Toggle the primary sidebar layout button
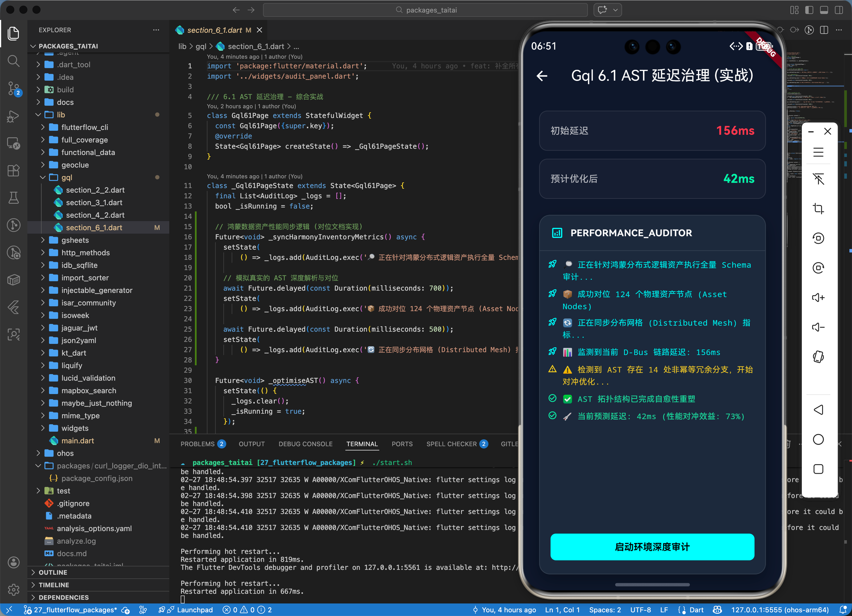852x616 pixels. tap(809, 10)
